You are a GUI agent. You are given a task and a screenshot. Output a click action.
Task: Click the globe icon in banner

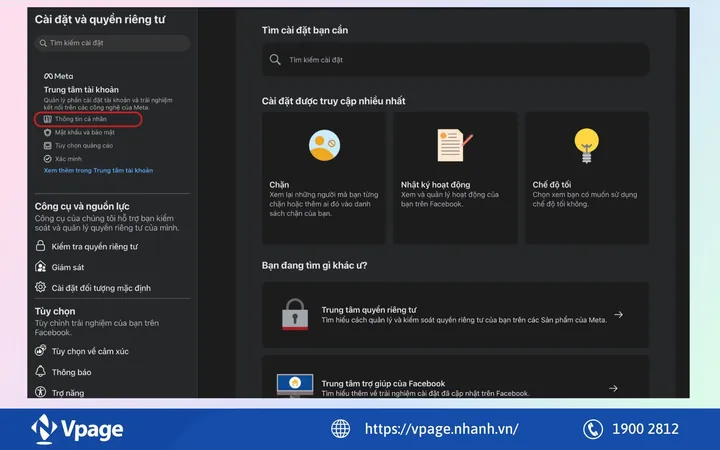pos(340,429)
